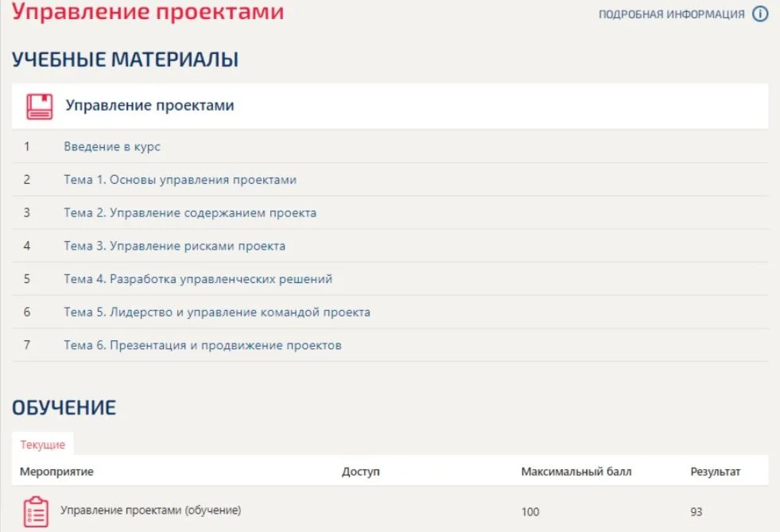Select the Текущие tab
The image size is (780, 532).
tap(43, 445)
